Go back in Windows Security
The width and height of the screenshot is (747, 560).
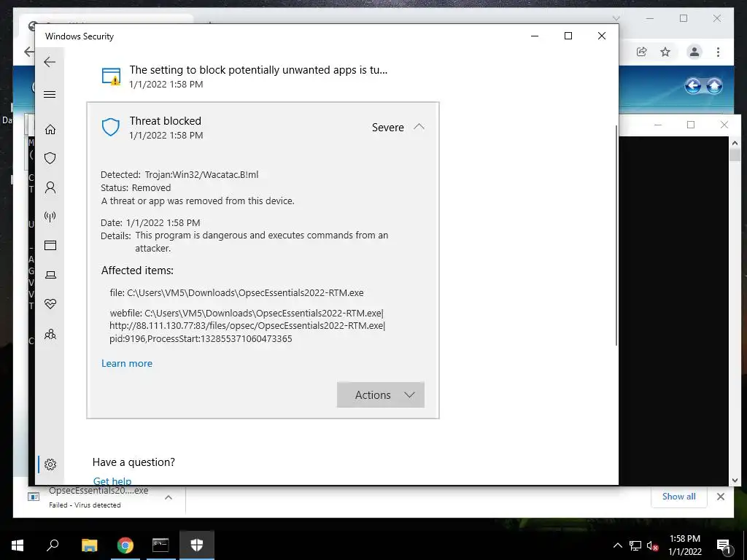(50, 62)
